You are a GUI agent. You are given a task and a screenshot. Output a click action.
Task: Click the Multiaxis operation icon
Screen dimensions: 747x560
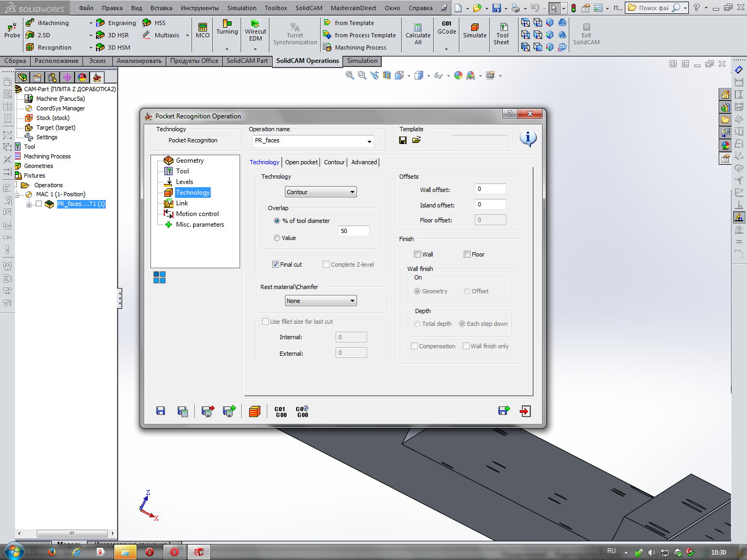coord(146,35)
